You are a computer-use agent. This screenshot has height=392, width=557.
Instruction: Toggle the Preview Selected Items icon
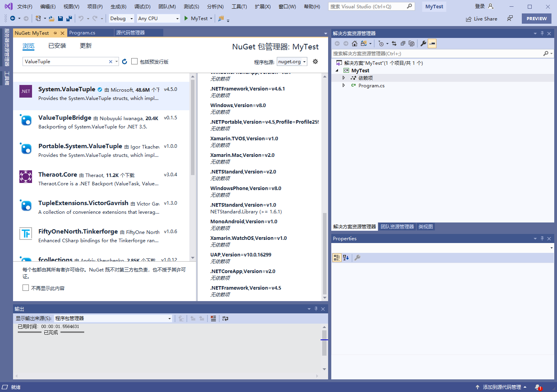tap(432, 43)
